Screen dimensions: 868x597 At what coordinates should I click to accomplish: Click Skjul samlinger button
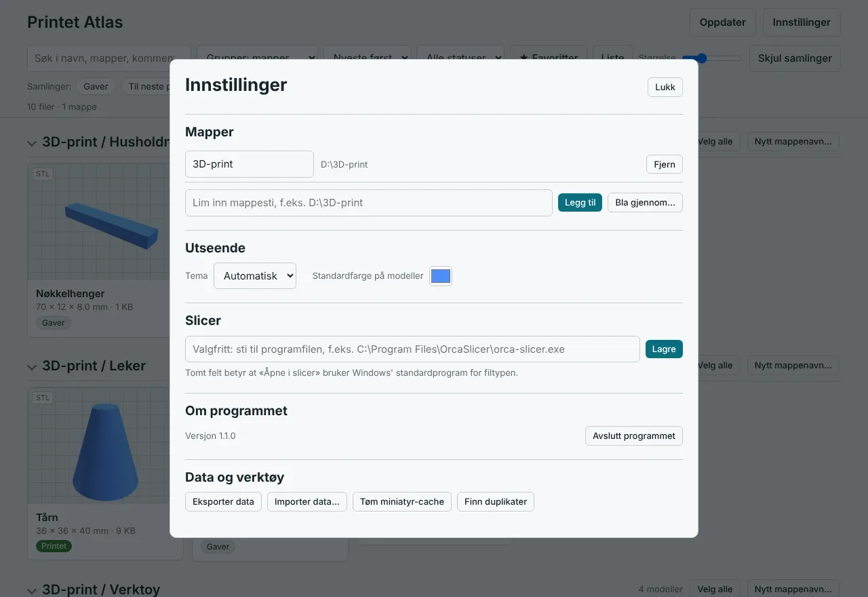[795, 58]
